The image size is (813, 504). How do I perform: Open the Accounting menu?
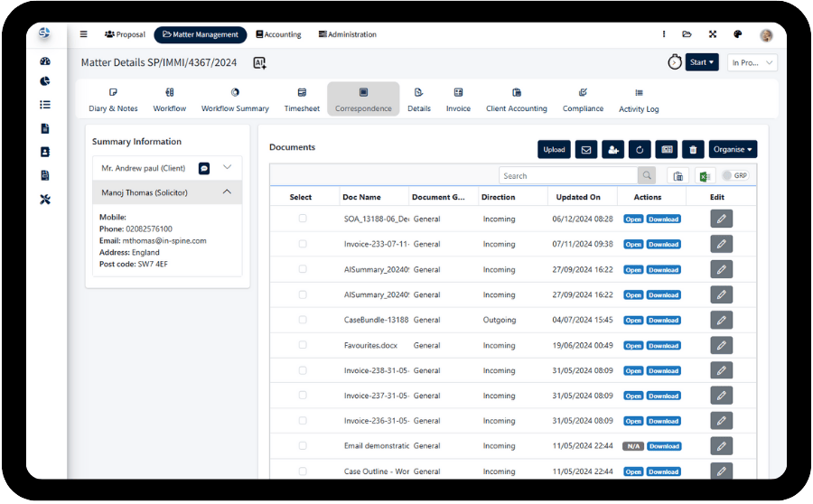278,34
